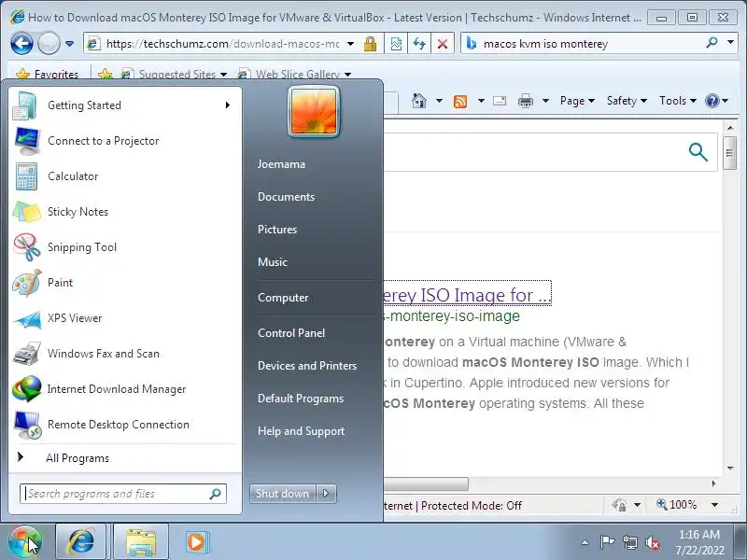Click Add to Favorites Bar icon

(106, 75)
